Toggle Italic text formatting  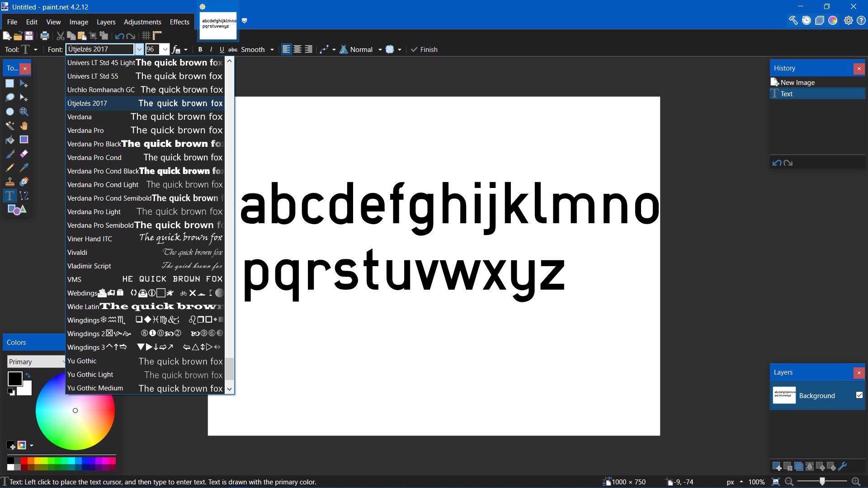click(211, 50)
